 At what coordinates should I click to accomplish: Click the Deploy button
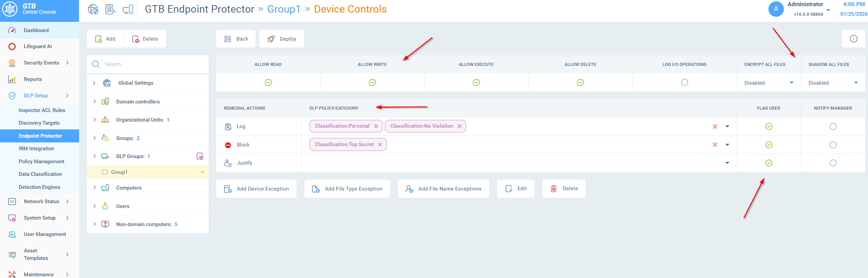coord(282,39)
